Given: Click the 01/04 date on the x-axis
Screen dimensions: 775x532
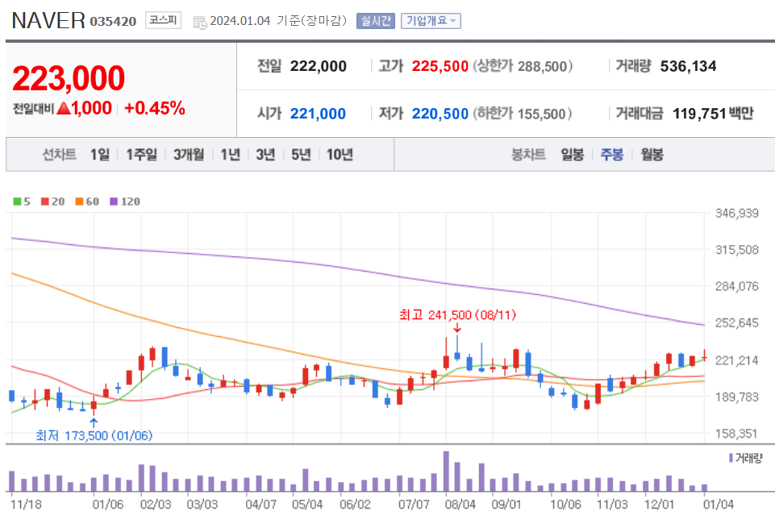Looking at the screenshot, I should [x=719, y=505].
